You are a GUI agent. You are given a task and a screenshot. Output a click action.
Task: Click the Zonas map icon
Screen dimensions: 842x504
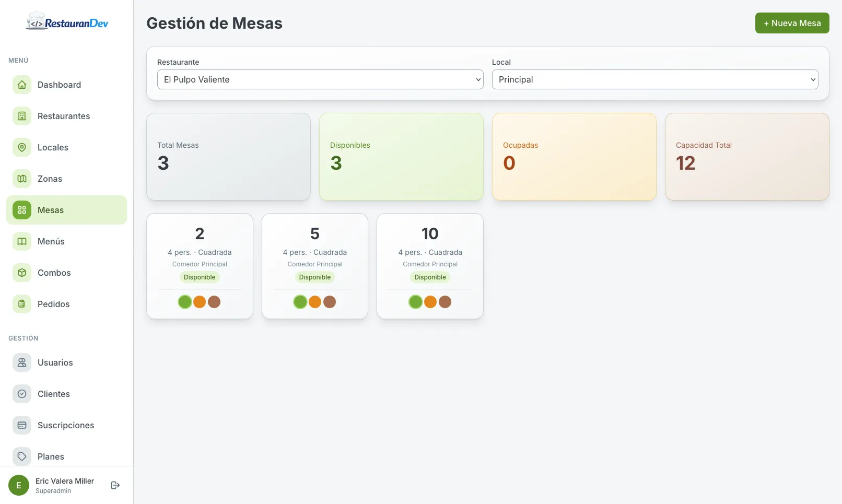pyautogui.click(x=21, y=179)
